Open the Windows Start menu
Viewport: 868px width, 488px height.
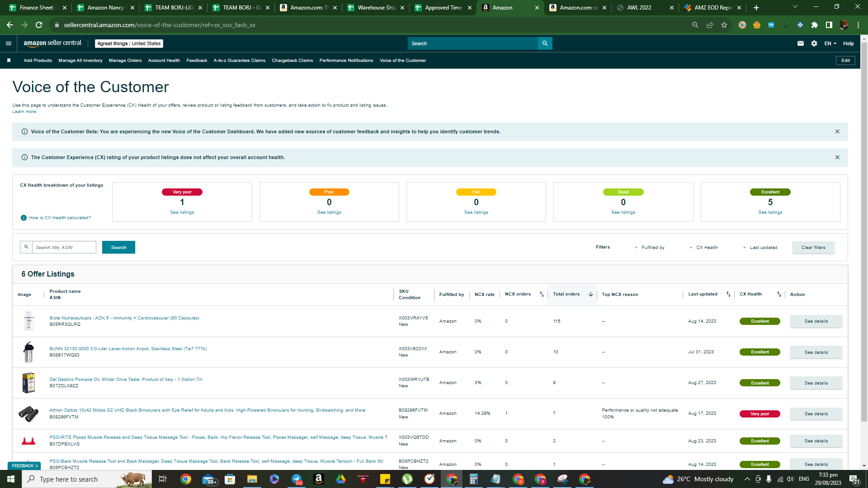pyautogui.click(x=11, y=479)
